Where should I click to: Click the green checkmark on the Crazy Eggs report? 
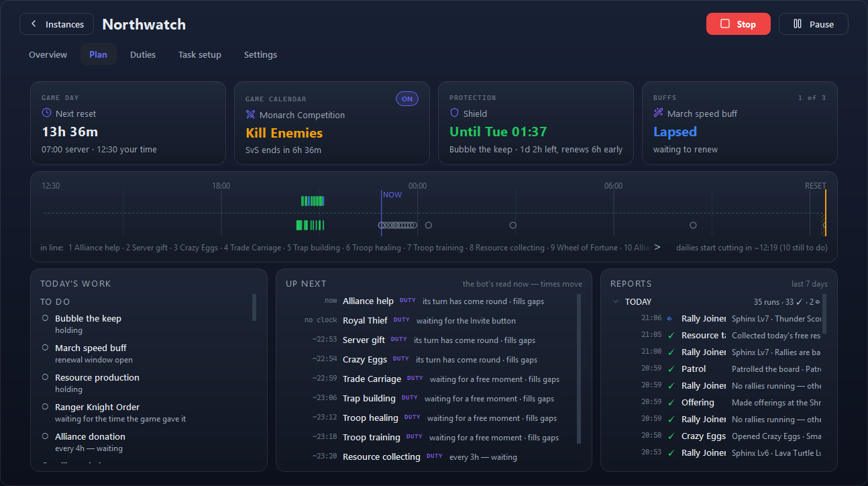pyautogui.click(x=671, y=436)
